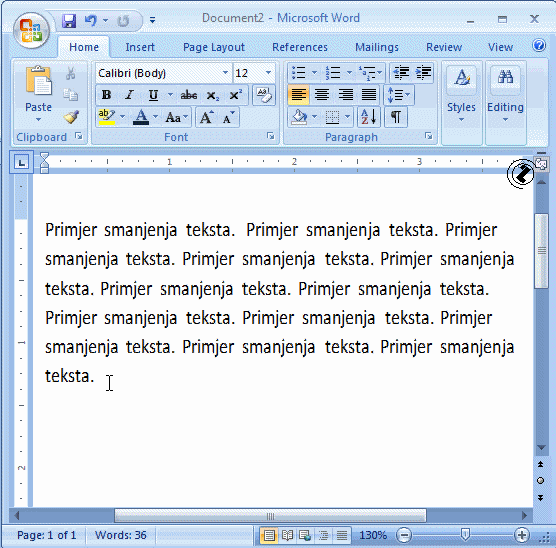Clear formatting with the eraser icon
This screenshot has width=556, height=548.
pos(264,95)
